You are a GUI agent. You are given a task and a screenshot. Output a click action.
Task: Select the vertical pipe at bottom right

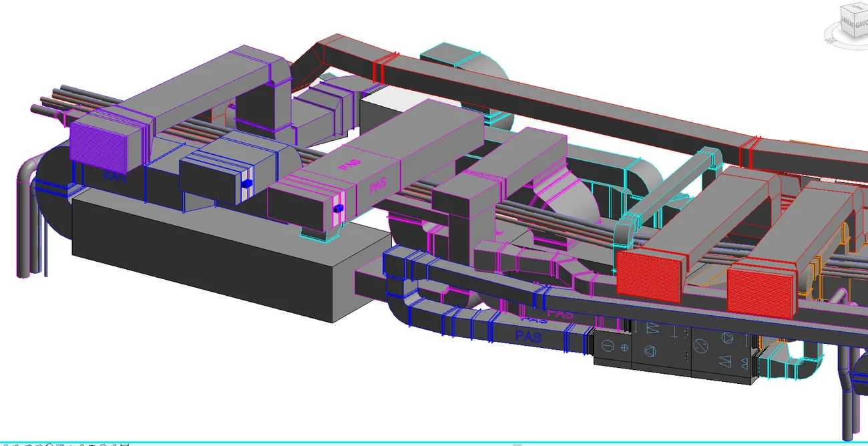point(847,394)
